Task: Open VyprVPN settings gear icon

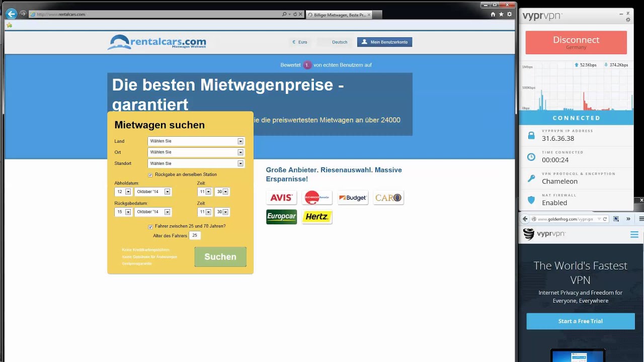Action: point(628,20)
